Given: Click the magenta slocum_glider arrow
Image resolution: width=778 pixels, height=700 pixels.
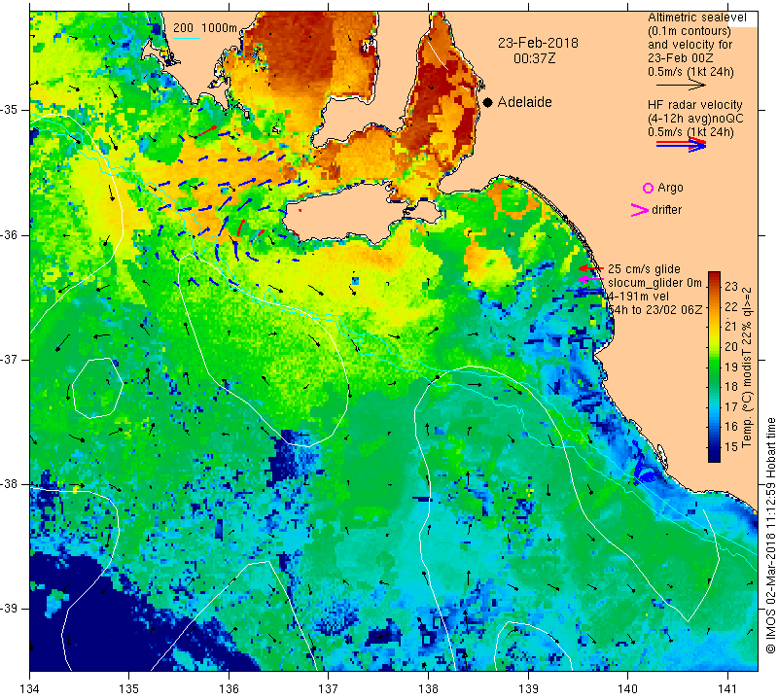Looking at the screenshot, I should click(x=590, y=280).
